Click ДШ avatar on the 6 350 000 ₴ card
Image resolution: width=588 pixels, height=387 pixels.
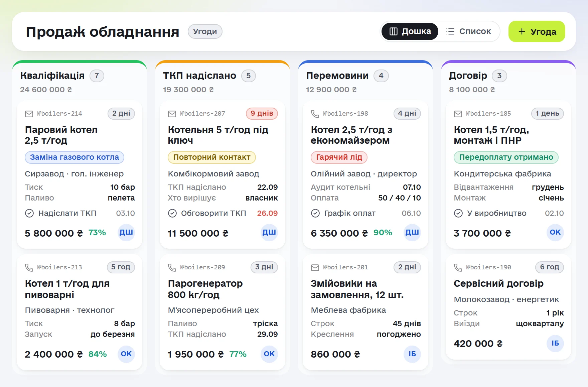point(412,232)
